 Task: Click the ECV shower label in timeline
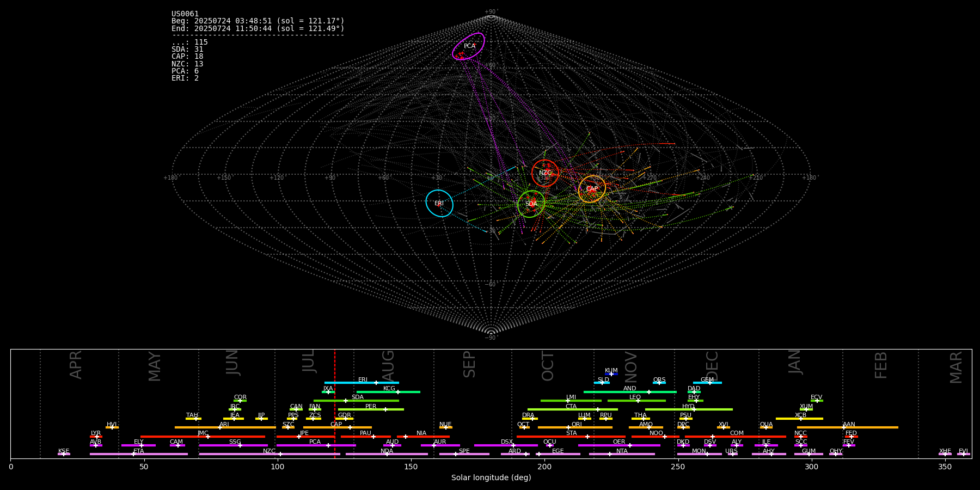coord(816,397)
